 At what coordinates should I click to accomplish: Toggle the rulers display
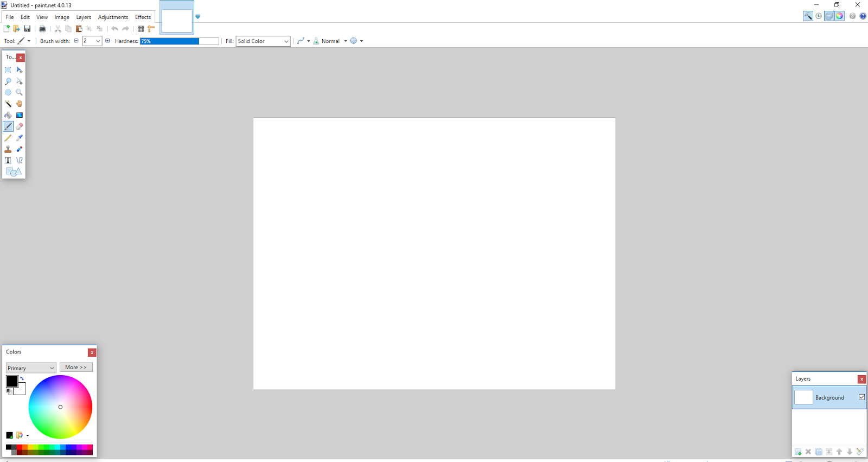click(151, 29)
